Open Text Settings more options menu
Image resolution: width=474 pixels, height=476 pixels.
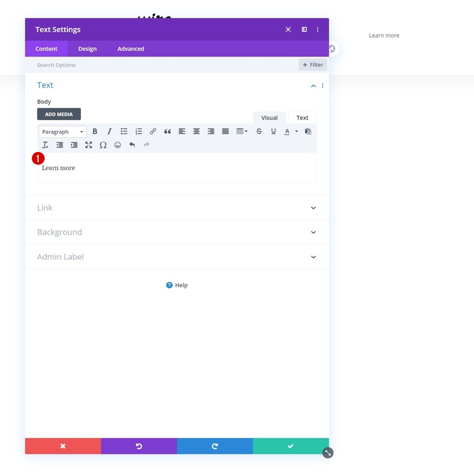tap(317, 30)
